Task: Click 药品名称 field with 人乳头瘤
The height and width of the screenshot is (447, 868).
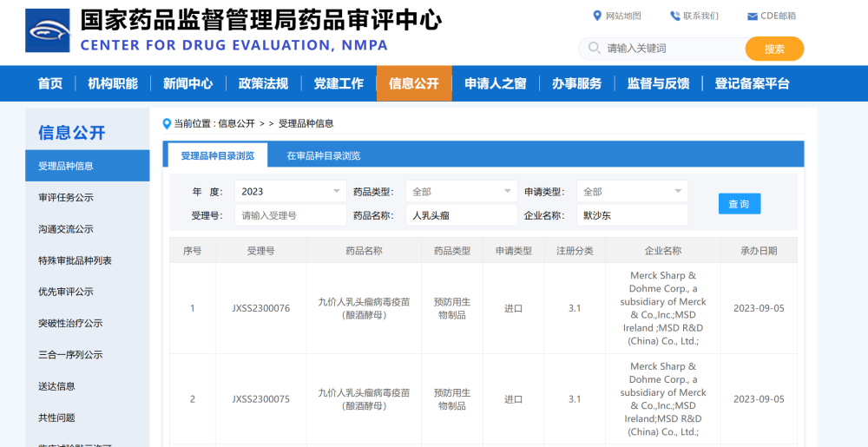Action: 462,215
